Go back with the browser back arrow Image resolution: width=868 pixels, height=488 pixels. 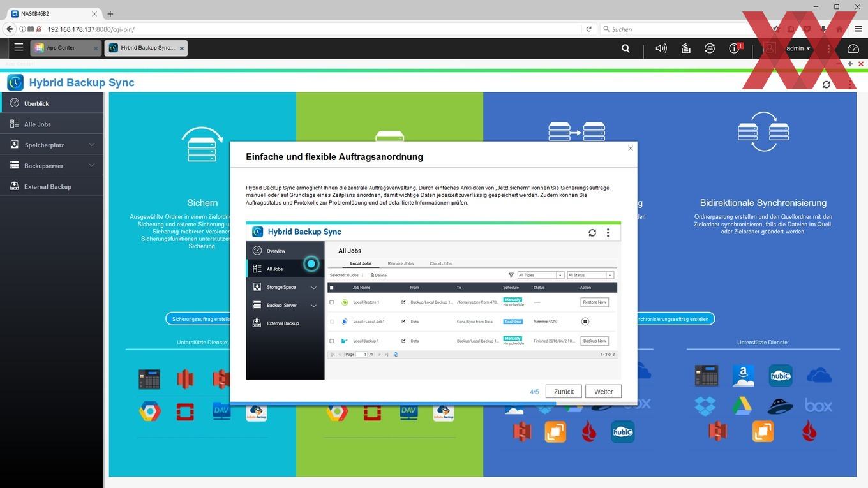coord(10,29)
